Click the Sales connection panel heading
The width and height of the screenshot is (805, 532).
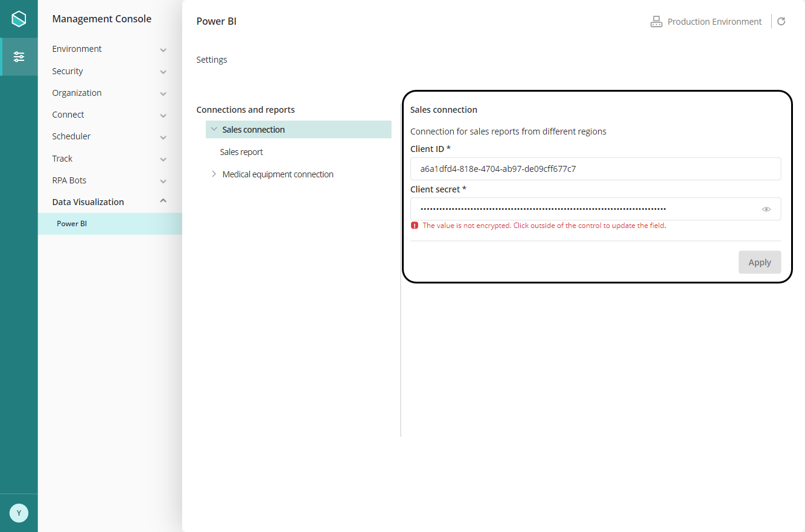[444, 110]
